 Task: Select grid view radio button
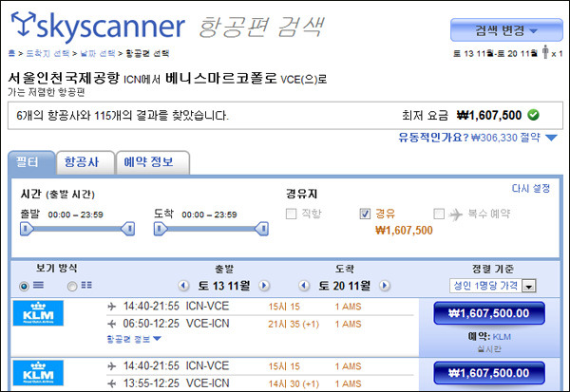click(72, 287)
